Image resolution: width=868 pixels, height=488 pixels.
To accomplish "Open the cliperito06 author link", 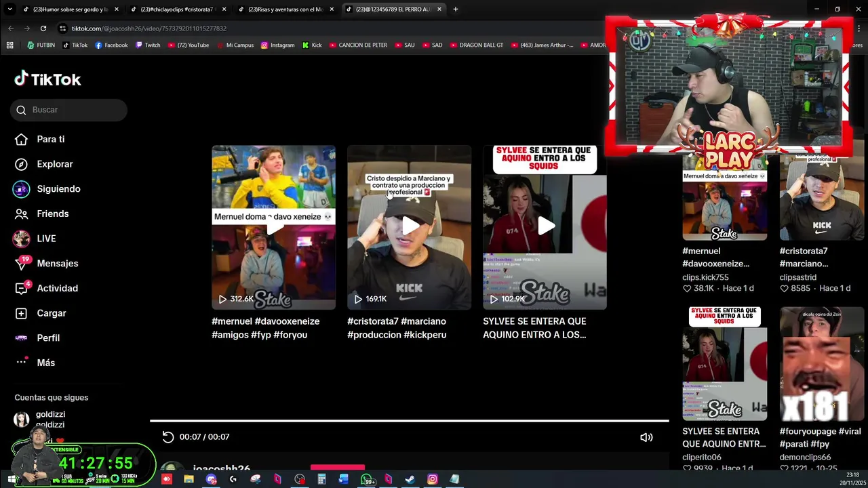I will click(x=702, y=457).
